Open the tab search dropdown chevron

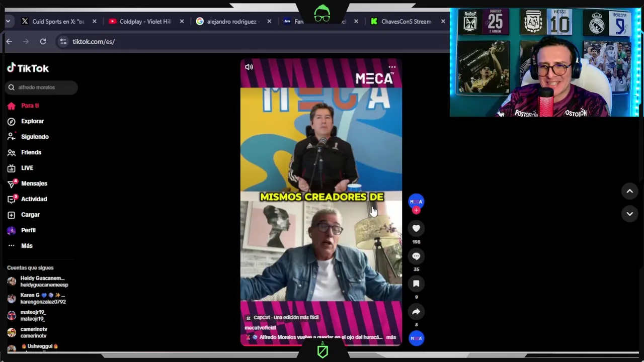[x=9, y=22]
